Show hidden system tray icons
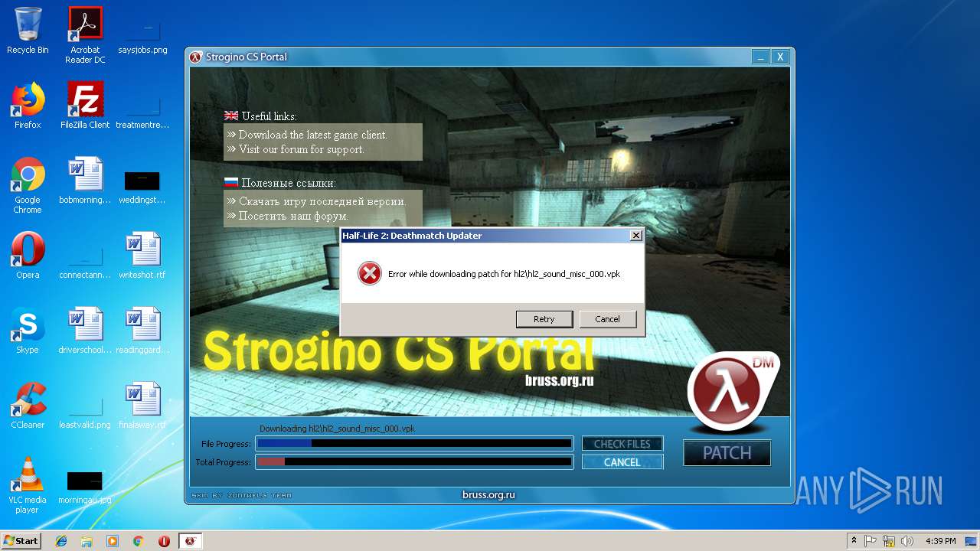This screenshot has height=551, width=980. (854, 541)
